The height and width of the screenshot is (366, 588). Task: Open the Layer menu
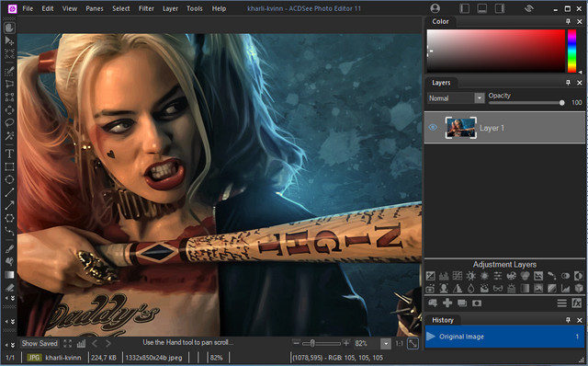[x=170, y=8]
